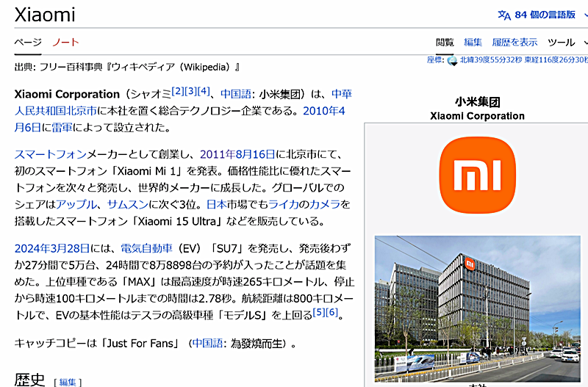Image resolution: width=588 pixels, height=387 pixels.
Task: Open the 電気自動車 article link
Action: coord(146,248)
